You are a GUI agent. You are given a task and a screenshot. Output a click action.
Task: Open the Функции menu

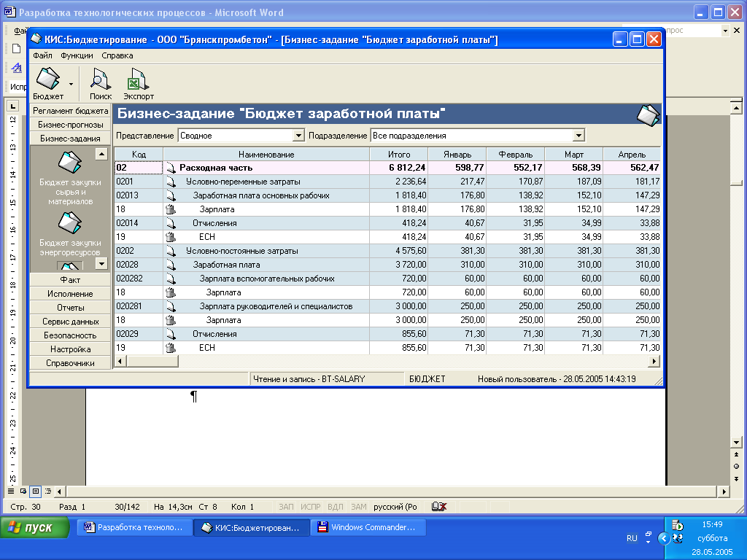click(77, 55)
